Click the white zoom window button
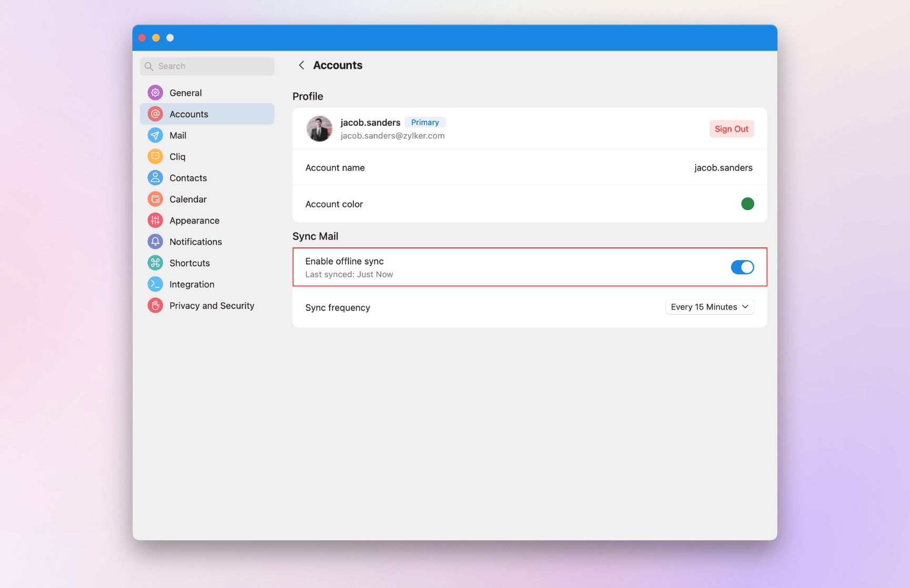Screen dimensions: 910x588 170,38
